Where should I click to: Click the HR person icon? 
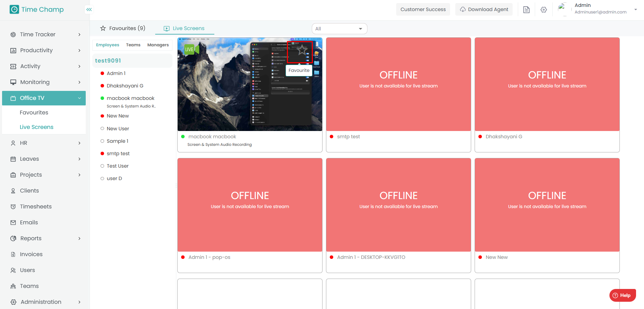click(13, 143)
